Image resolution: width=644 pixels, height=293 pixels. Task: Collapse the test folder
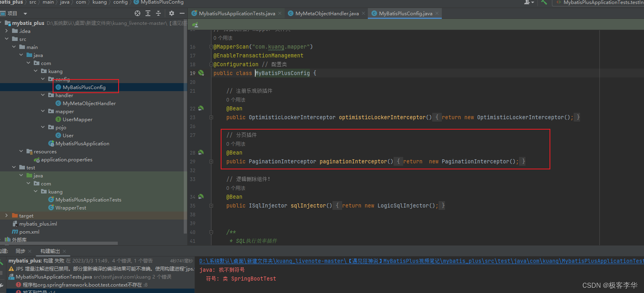point(14,167)
